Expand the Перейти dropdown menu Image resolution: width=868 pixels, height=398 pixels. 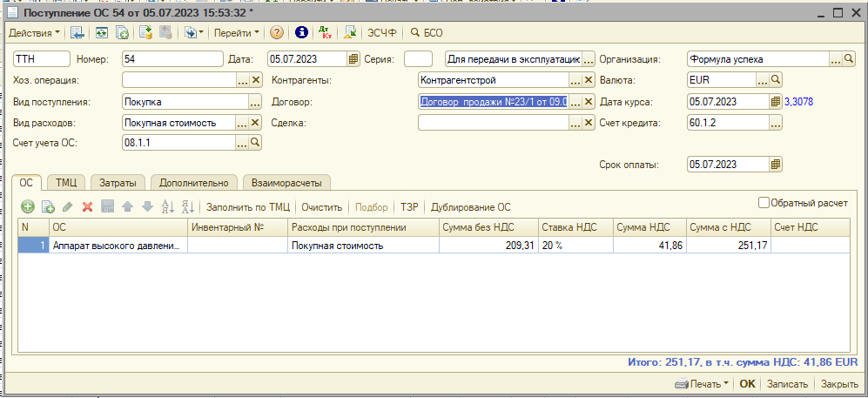[237, 33]
